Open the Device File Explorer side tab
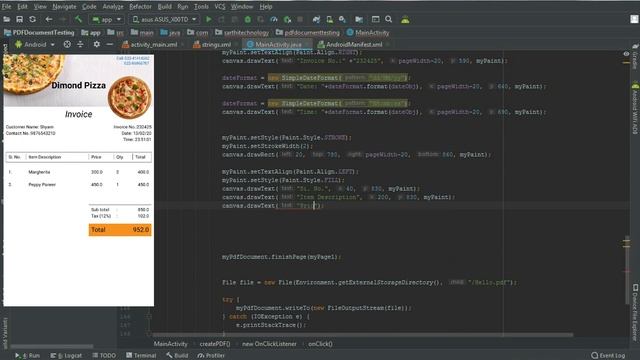Screen dimensions: 640x360 tap(635, 312)
